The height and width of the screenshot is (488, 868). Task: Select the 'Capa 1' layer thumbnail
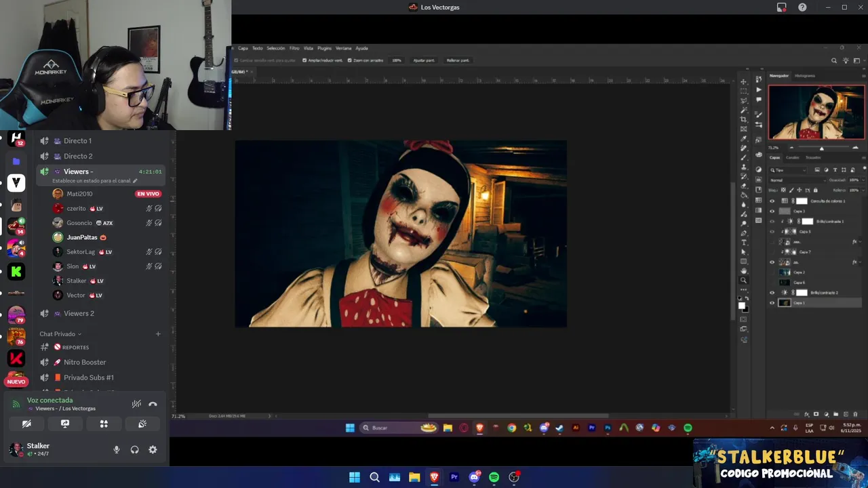(x=785, y=303)
